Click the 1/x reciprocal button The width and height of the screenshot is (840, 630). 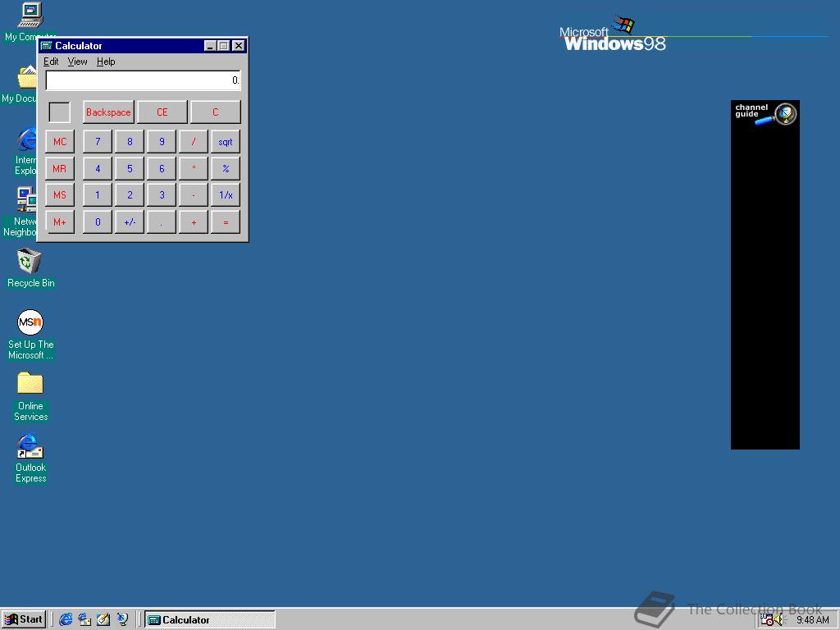pos(226,195)
